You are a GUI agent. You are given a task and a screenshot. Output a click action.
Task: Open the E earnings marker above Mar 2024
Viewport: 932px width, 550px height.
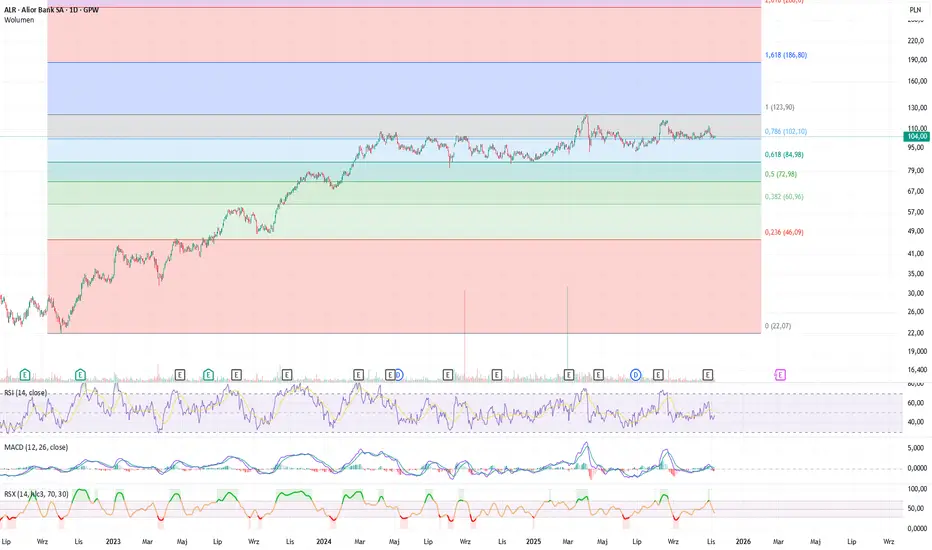pos(358,375)
